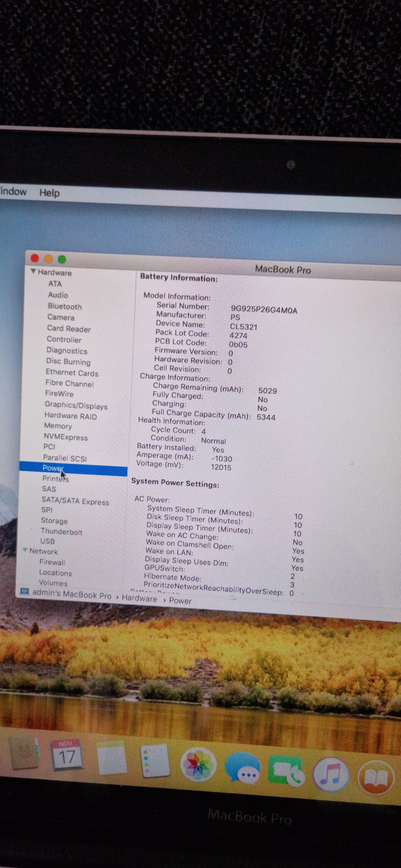This screenshot has width=401, height=868.
Task: Open the Notes app in the Dock
Action: point(112,758)
